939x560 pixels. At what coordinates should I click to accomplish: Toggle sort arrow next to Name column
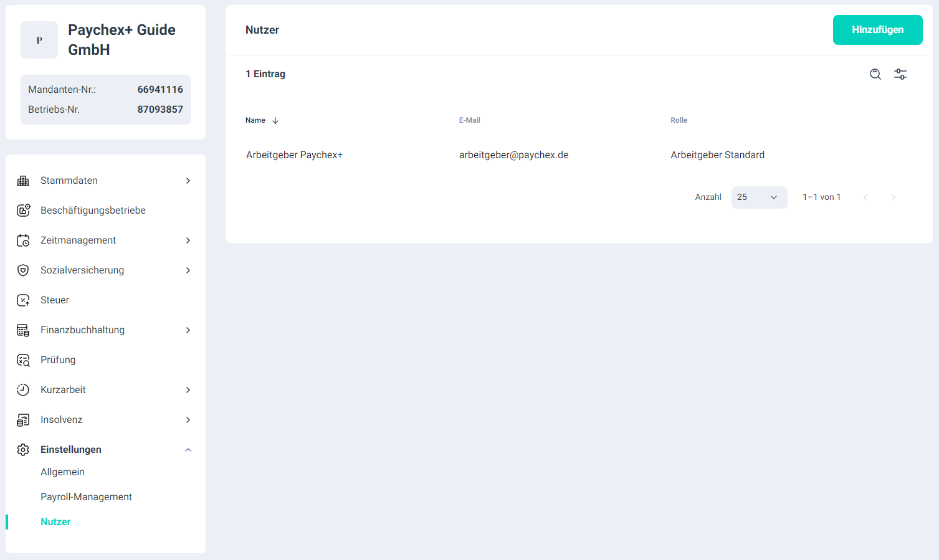tap(275, 121)
